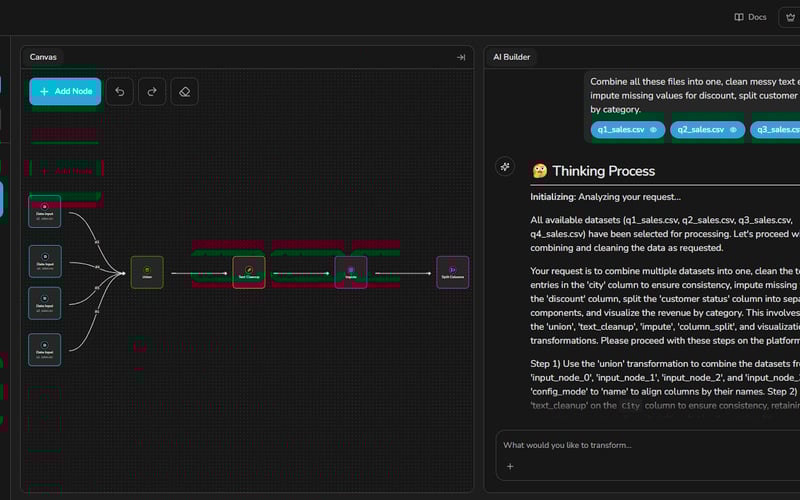Screen dimensions: 800x500
Task: Open the Docs link
Action: [x=751, y=17]
